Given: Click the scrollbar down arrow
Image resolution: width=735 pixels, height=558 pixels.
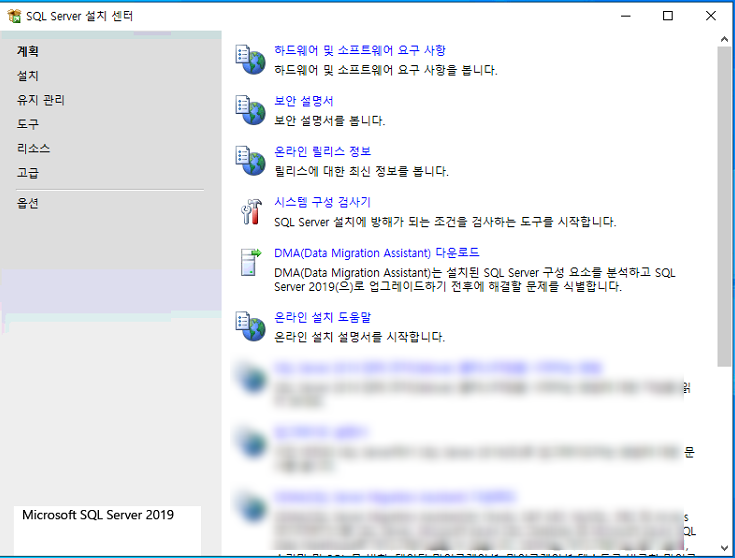Looking at the screenshot, I should [x=724, y=547].
